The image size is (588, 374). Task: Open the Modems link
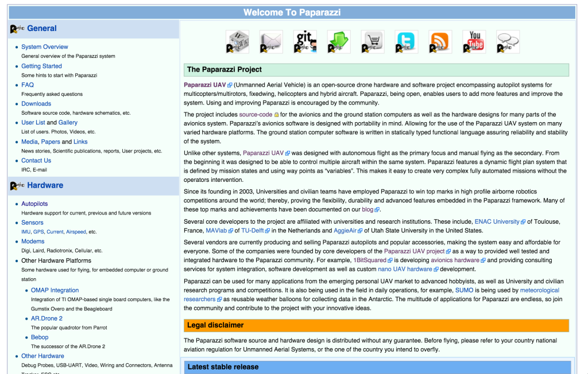pyautogui.click(x=33, y=241)
